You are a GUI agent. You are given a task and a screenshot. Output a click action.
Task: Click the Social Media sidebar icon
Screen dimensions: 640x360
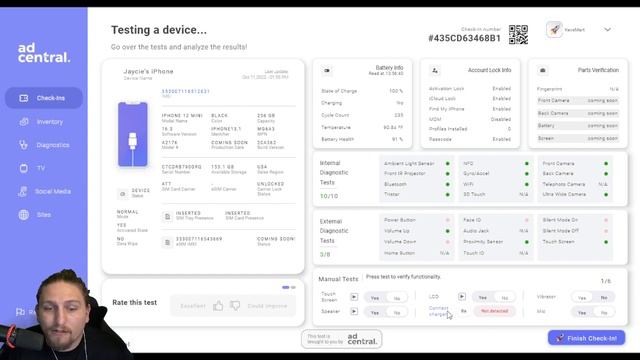(x=23, y=191)
